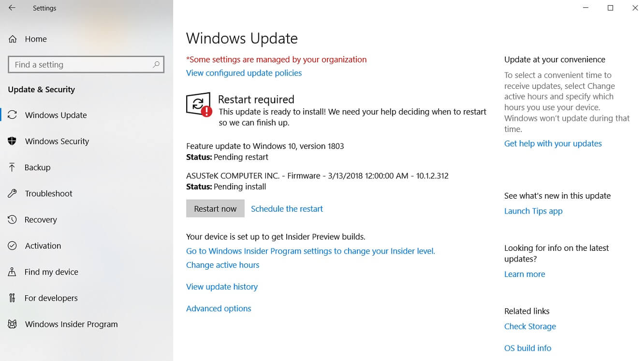The width and height of the screenshot is (644, 361).
Task: Click the search magnifier icon
Action: click(156, 64)
